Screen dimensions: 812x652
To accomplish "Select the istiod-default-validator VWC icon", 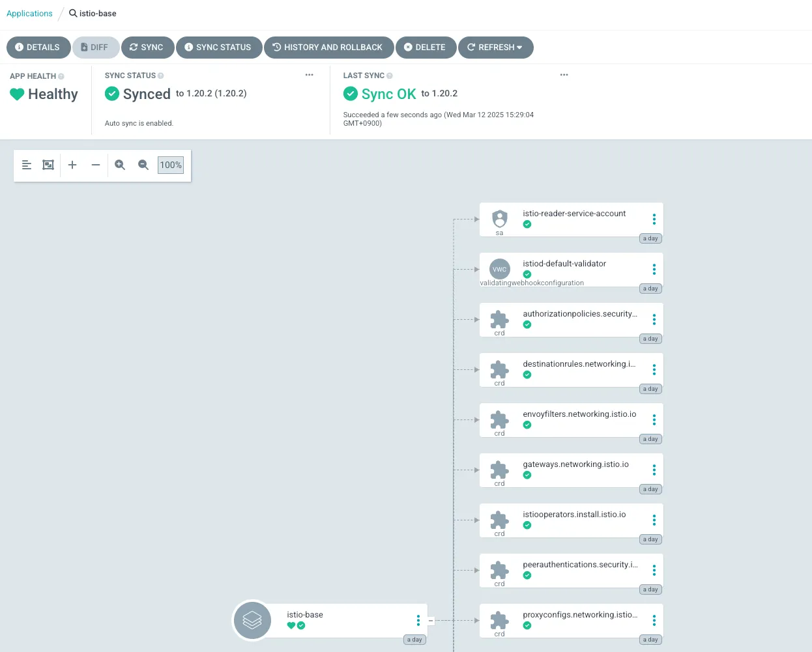I will point(500,269).
